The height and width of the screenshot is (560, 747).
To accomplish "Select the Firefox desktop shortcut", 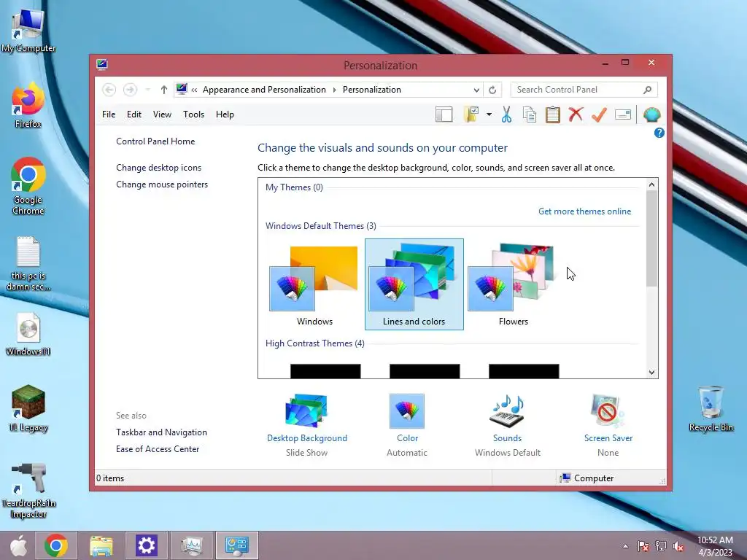I will click(x=28, y=105).
